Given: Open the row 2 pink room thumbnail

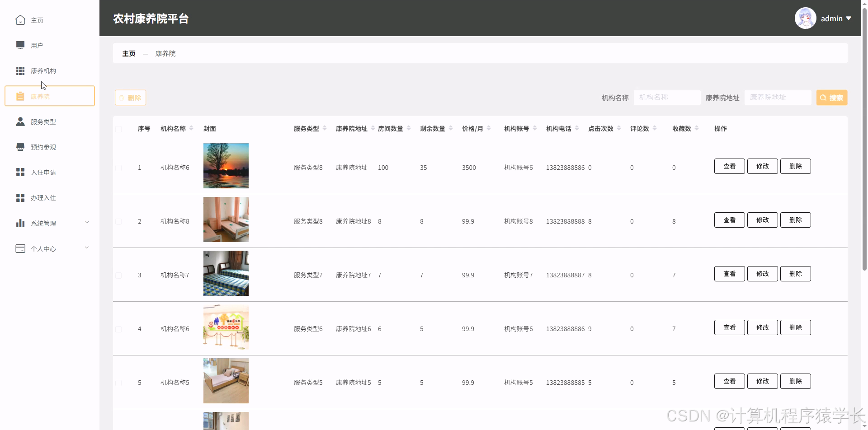Looking at the screenshot, I should [x=226, y=220].
